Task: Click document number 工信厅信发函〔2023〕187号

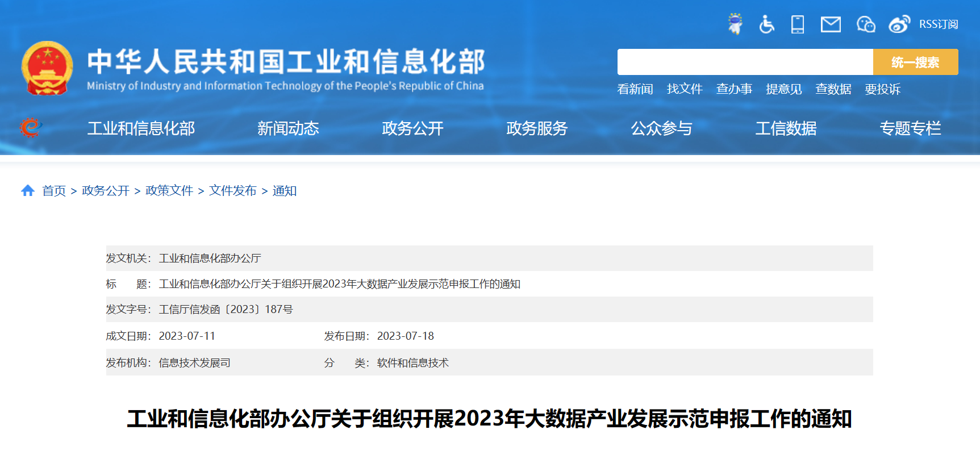Action: [226, 310]
